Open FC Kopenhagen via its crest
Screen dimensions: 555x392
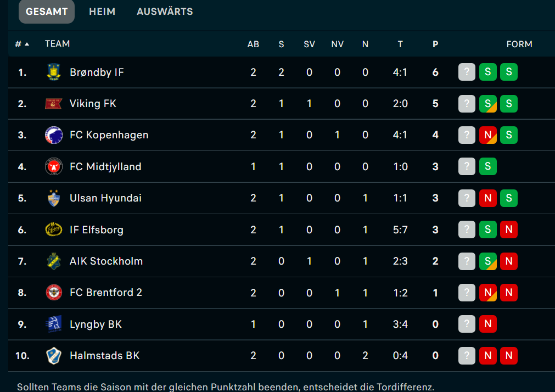click(54, 135)
